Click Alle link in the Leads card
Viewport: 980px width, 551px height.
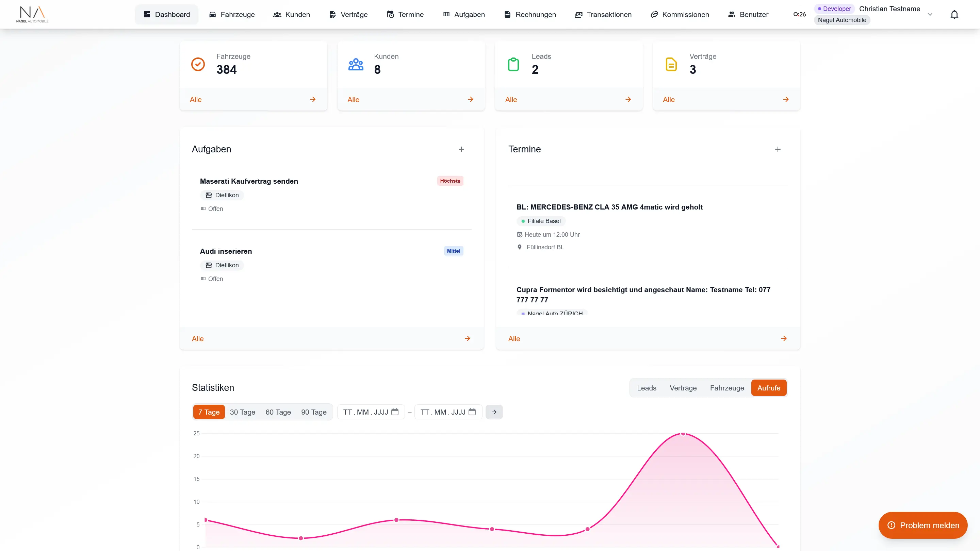pos(511,100)
